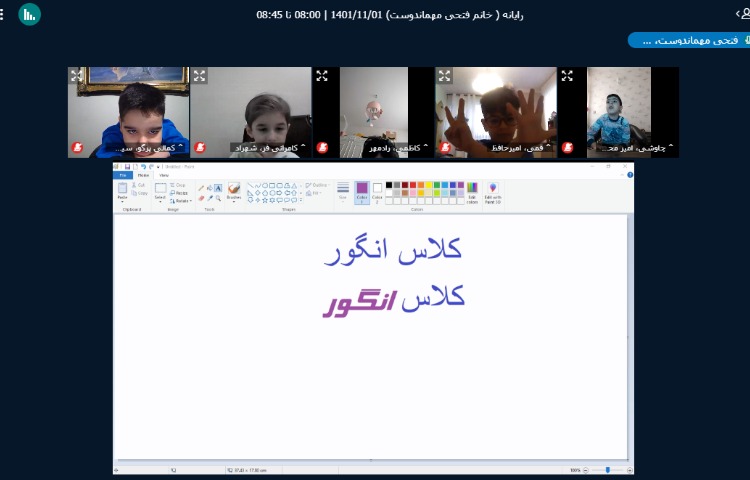Open the connection status stats icon
This screenshot has height=480, width=750.
(29, 14)
